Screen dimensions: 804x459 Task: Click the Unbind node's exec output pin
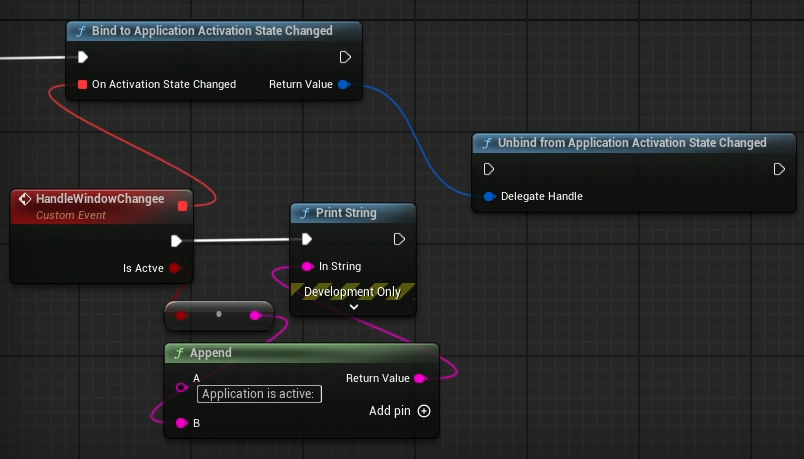pos(779,169)
